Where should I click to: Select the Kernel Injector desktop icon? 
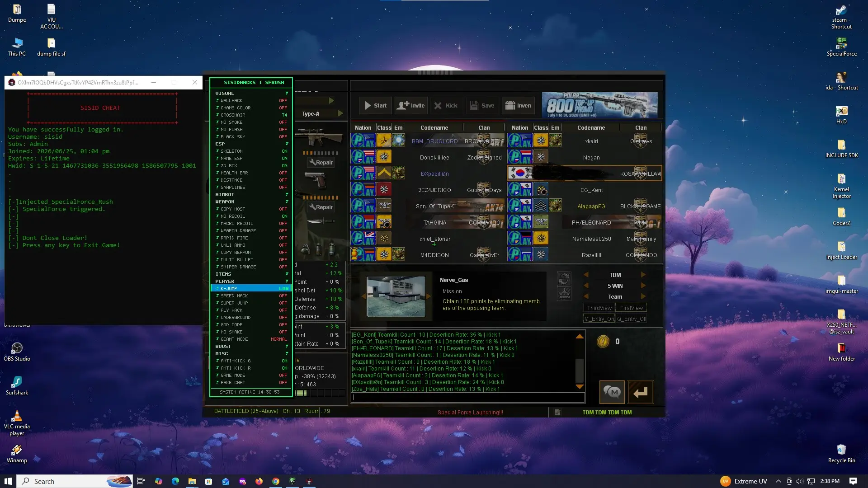point(841,186)
